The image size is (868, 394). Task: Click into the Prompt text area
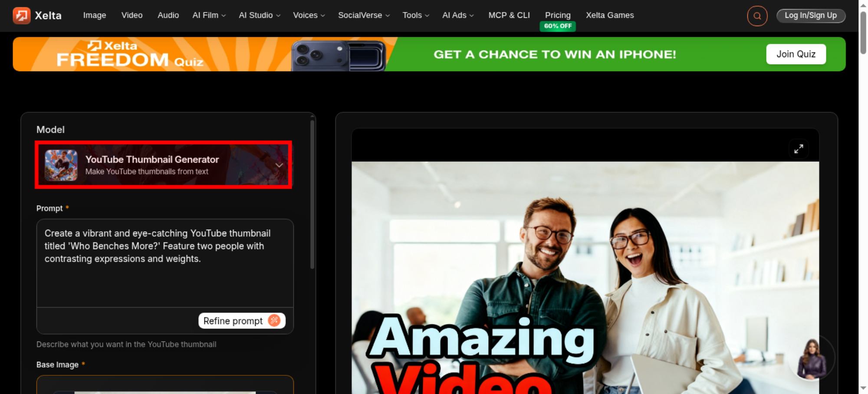pos(165,263)
